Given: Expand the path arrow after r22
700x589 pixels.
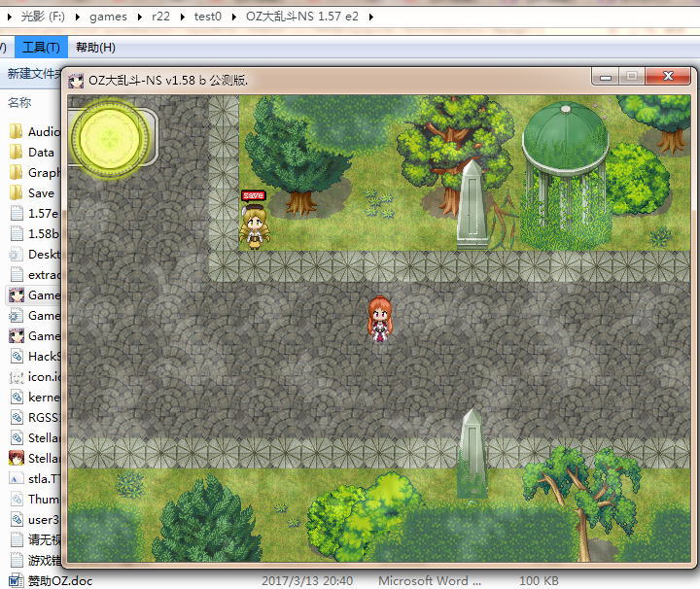Looking at the screenshot, I should [x=183, y=17].
